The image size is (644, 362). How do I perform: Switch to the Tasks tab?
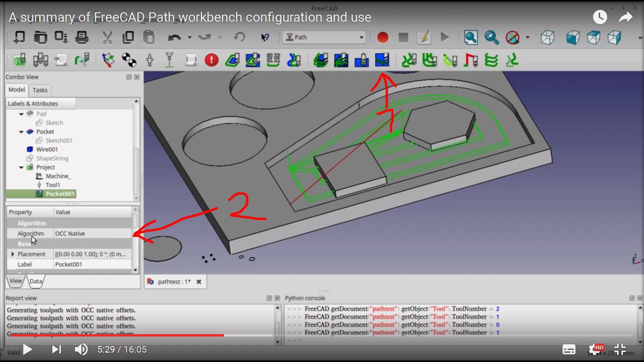[40, 90]
